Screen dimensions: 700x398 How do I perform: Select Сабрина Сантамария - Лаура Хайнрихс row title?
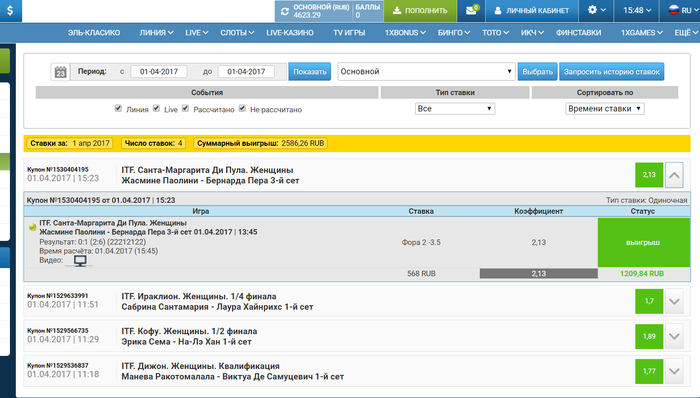coord(217,307)
